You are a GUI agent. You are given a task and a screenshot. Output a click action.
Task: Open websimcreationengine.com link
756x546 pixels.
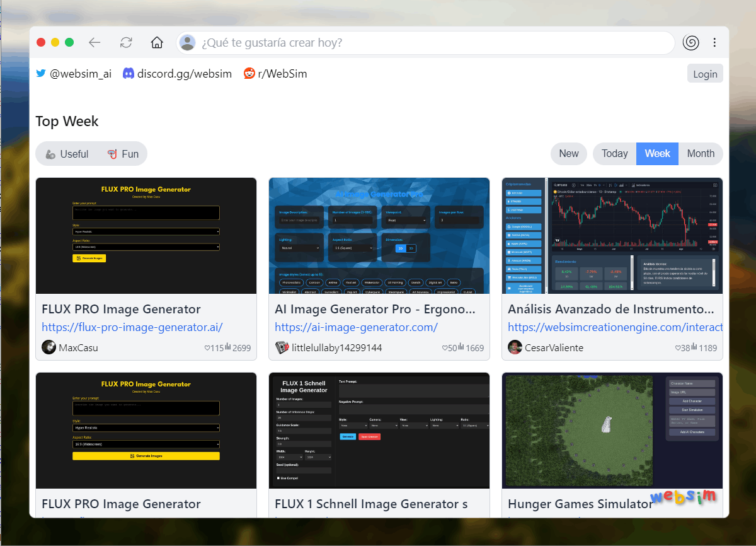tap(615, 327)
